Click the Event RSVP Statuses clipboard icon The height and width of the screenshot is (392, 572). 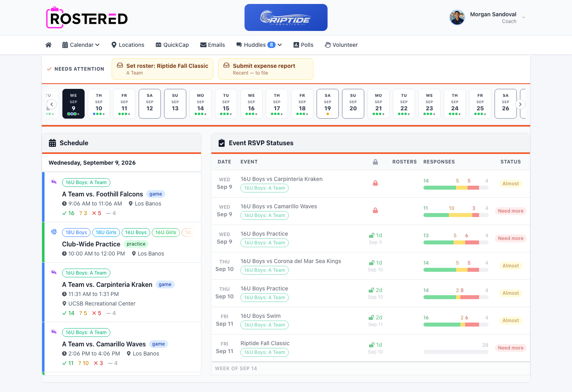point(222,143)
